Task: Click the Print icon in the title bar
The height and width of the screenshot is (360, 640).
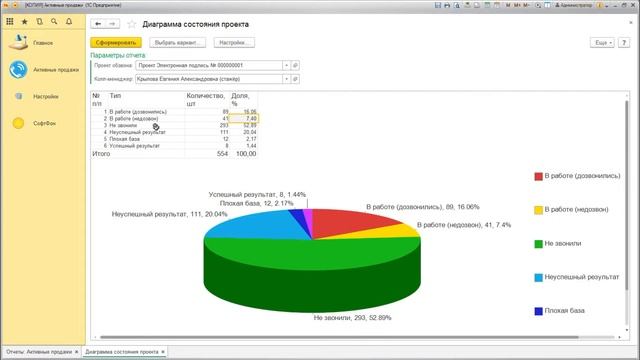Action: [x=447, y=5]
